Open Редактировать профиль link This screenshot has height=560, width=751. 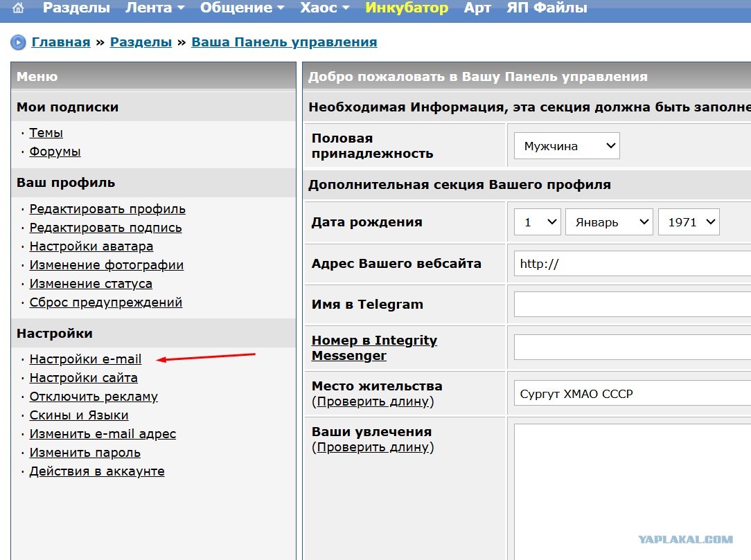click(x=107, y=208)
